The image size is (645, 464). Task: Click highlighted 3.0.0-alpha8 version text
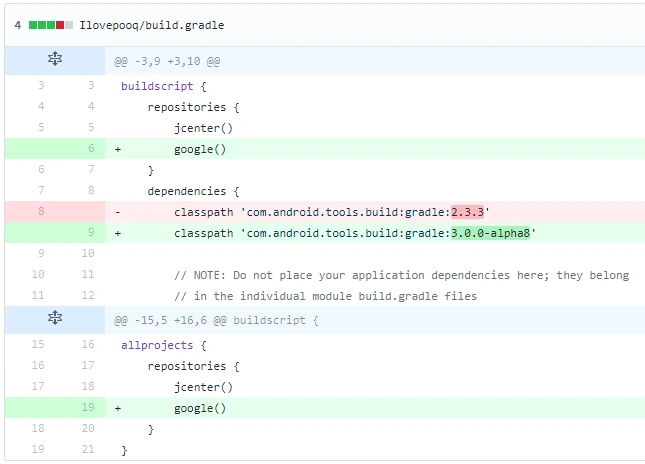point(490,233)
